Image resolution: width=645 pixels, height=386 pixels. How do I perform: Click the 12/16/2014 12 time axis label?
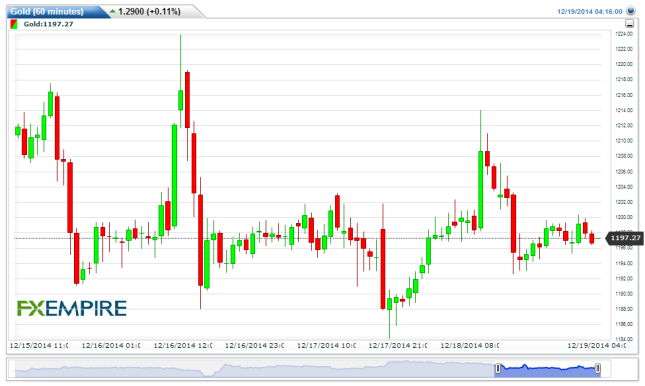click(x=183, y=345)
